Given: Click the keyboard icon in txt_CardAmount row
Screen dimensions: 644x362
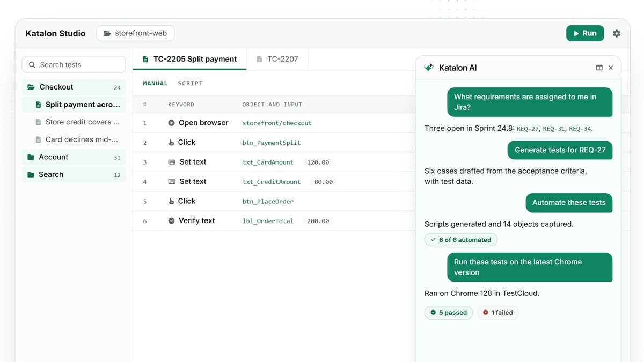Looking at the screenshot, I should (x=172, y=162).
